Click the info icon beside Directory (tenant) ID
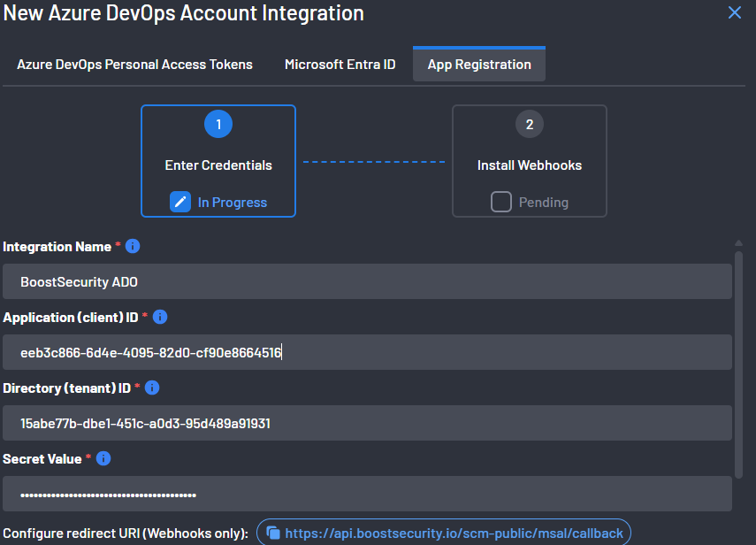 [152, 388]
